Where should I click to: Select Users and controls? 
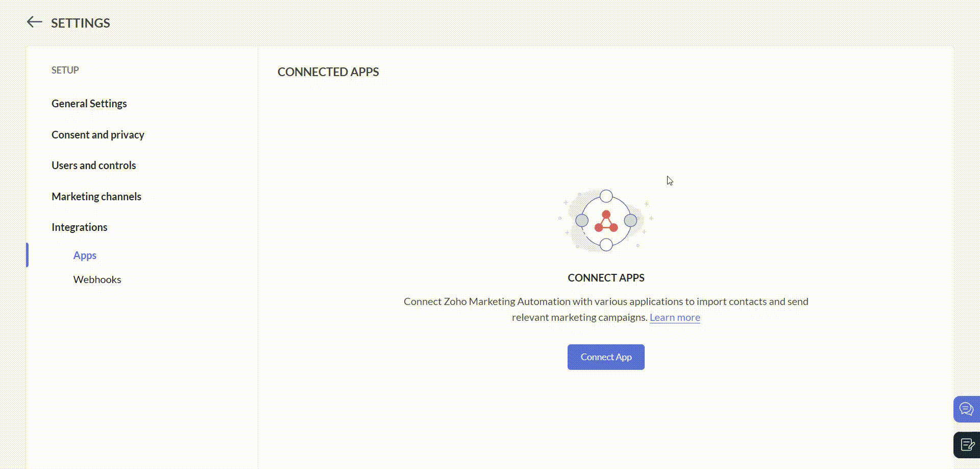(93, 166)
